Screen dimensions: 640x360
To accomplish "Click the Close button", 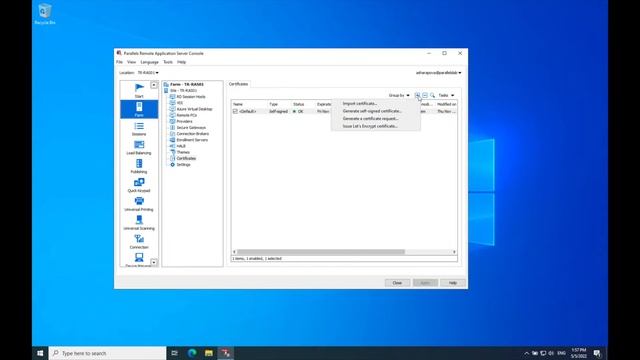I will [x=397, y=283].
